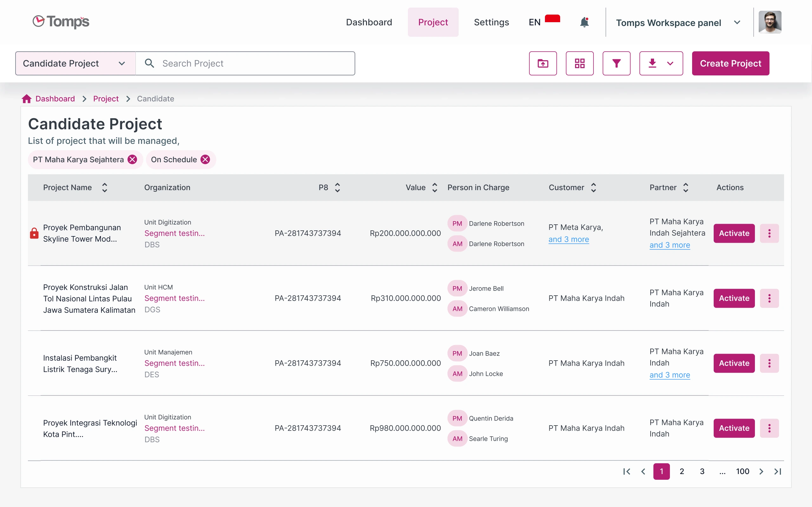The image size is (812, 507).
Task: Click the Create Project button
Action: 730,63
